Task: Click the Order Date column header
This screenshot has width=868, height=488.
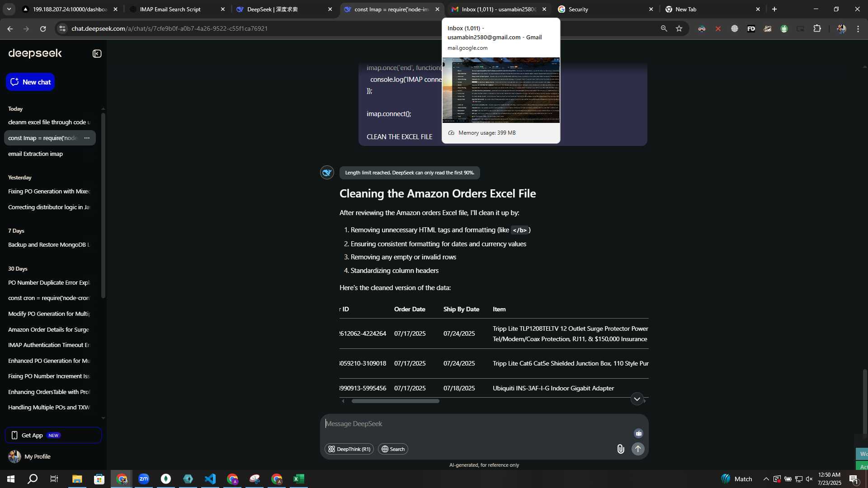Action: click(x=410, y=309)
